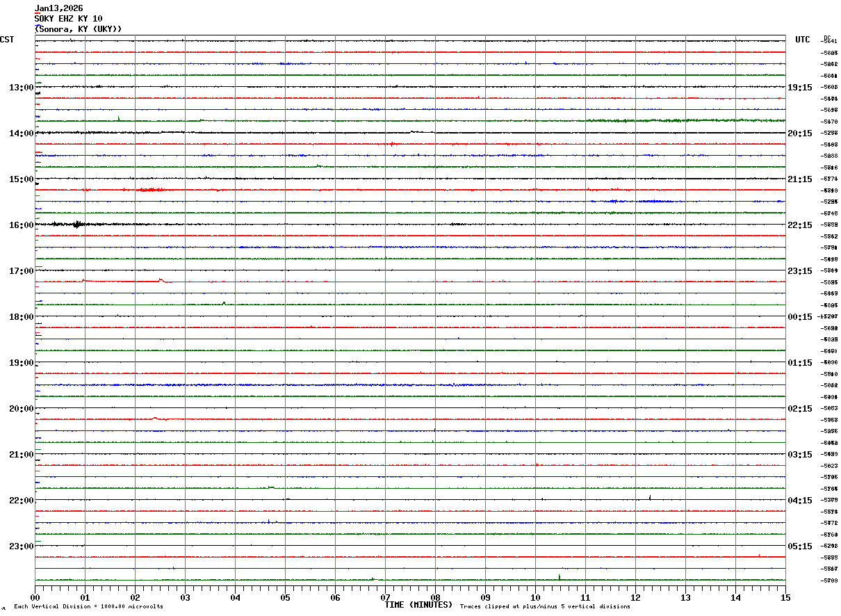Click the UTC timezone header

(803, 40)
